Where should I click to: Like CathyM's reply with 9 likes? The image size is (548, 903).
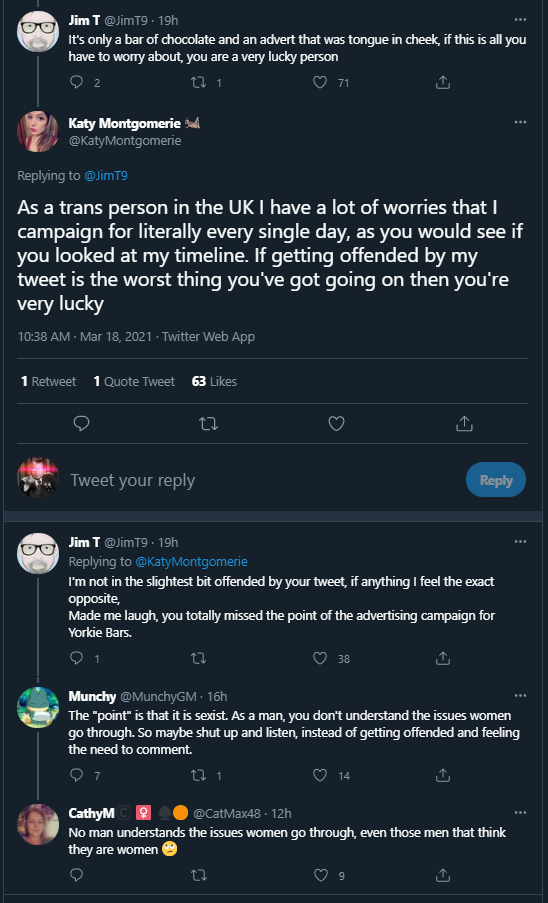pyautogui.click(x=320, y=875)
